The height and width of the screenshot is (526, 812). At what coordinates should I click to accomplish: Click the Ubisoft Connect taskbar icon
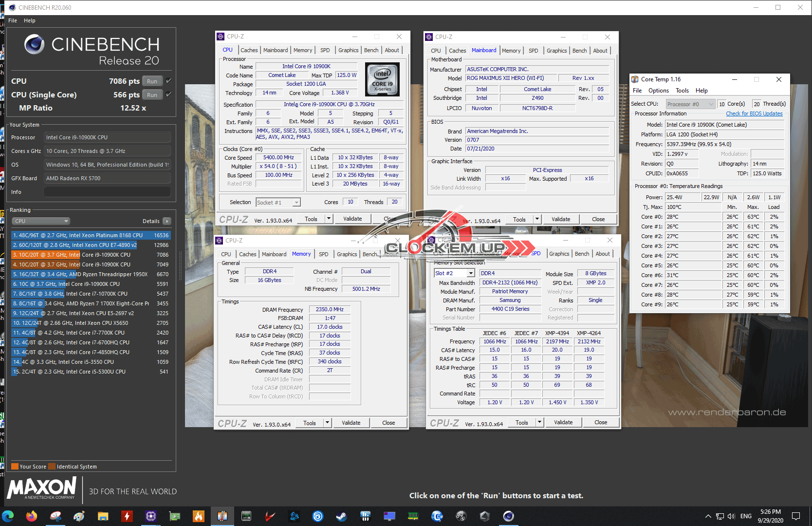(x=317, y=516)
